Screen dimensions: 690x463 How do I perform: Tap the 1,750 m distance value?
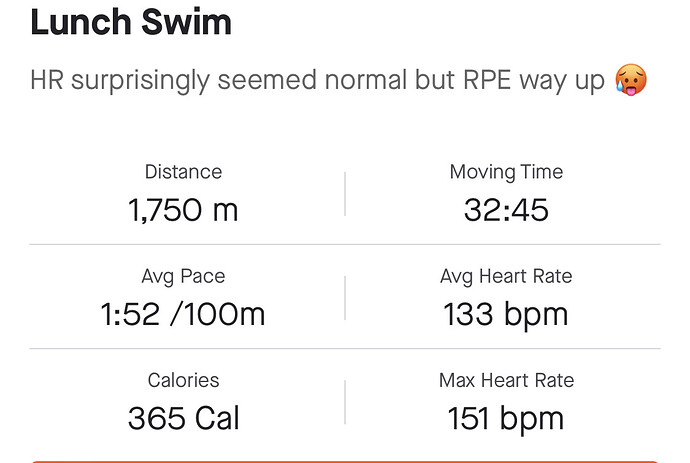[x=183, y=209]
